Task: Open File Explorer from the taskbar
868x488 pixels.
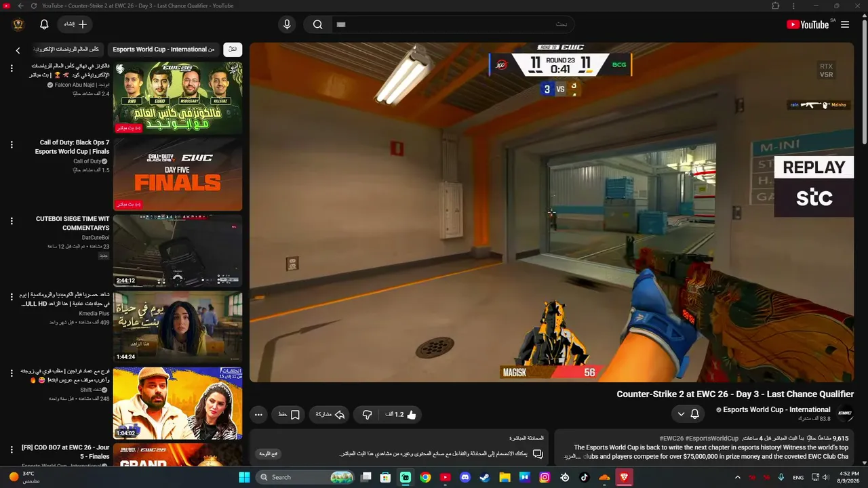Action: click(505, 477)
